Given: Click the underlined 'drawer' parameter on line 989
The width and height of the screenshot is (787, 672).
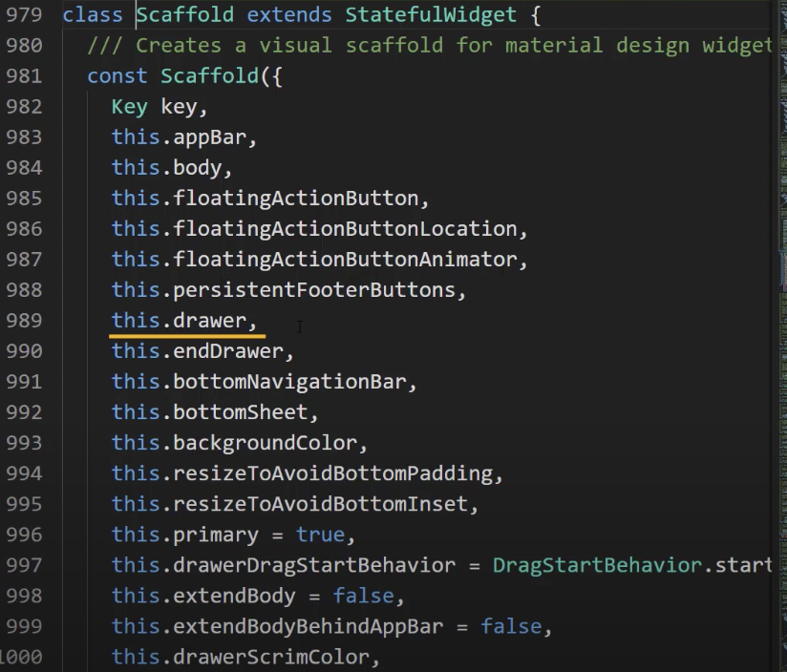Looking at the screenshot, I should pos(210,321).
